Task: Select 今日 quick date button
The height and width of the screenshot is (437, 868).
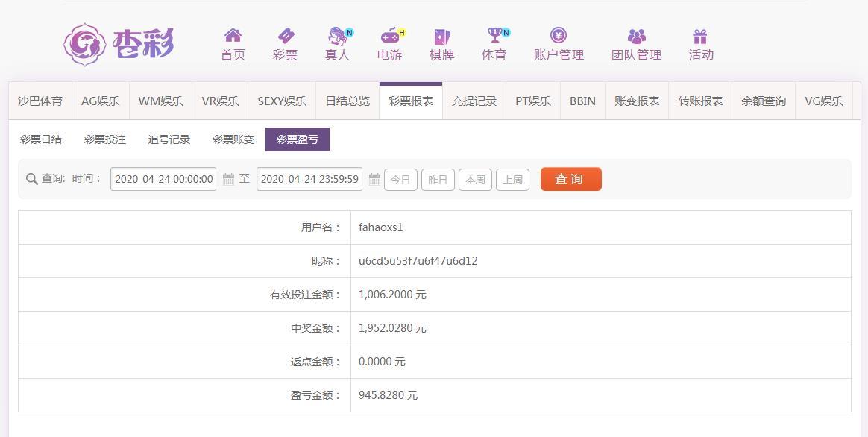Action: (400, 180)
